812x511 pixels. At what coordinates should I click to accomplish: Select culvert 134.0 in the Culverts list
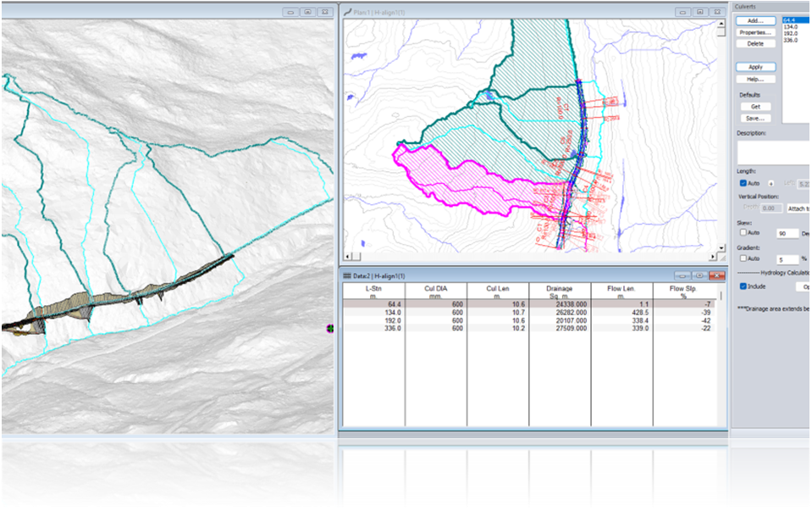(x=792, y=26)
